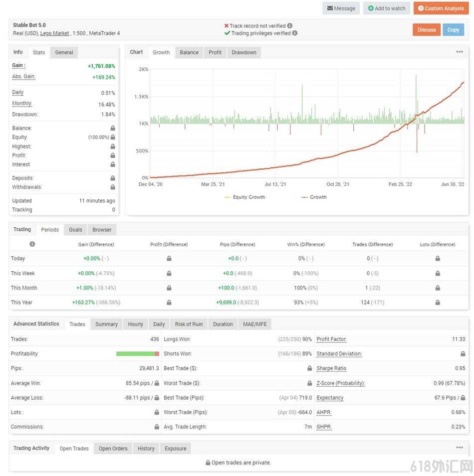Image resolution: width=474 pixels, height=476 pixels.
Task: Click the lock icon beside Deposits
Action: (113, 178)
